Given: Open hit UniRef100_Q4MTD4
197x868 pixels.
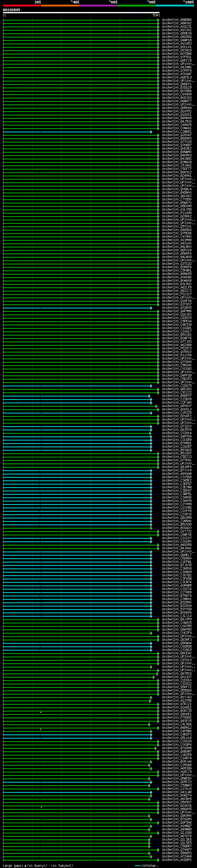Looking at the screenshot, I should pos(177,437).
